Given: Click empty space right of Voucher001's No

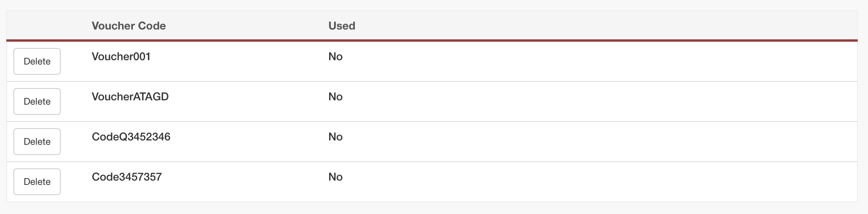Looking at the screenshot, I should pos(591,61).
